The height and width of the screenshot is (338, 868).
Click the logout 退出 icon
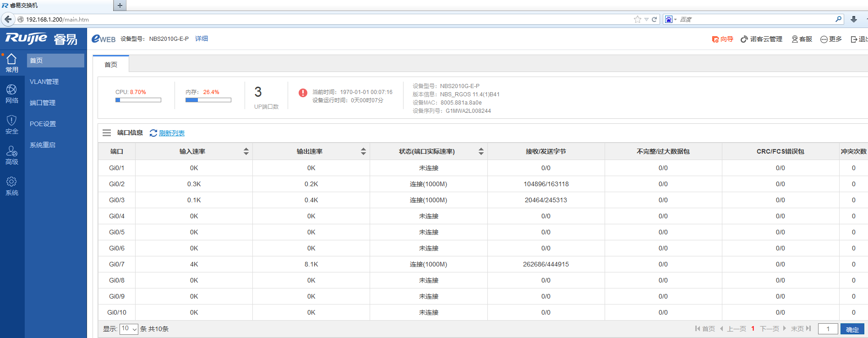pos(859,39)
